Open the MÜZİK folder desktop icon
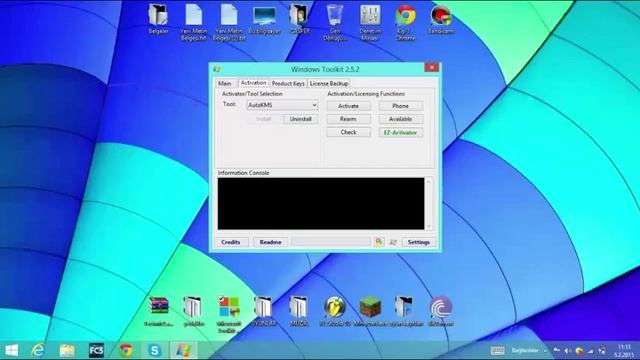640x360 pixels. (299, 311)
